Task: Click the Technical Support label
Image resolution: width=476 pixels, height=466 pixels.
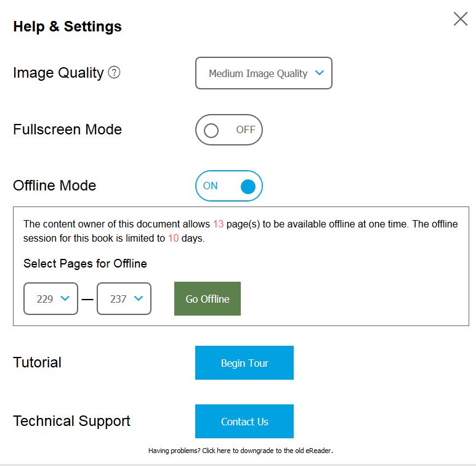Action: [x=71, y=422]
